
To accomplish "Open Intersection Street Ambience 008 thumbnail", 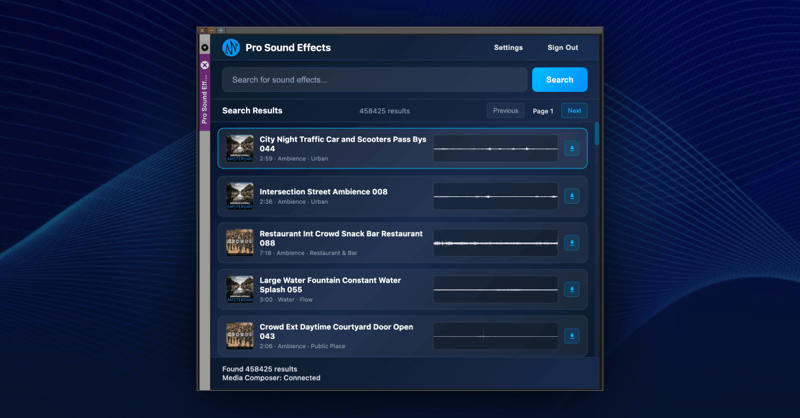I will [x=240, y=196].
